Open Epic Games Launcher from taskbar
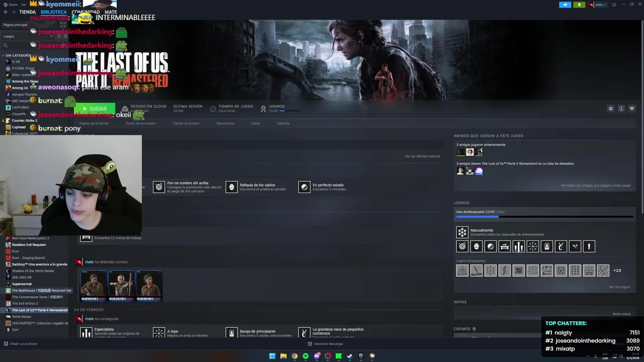644x362 pixels. 361,356
